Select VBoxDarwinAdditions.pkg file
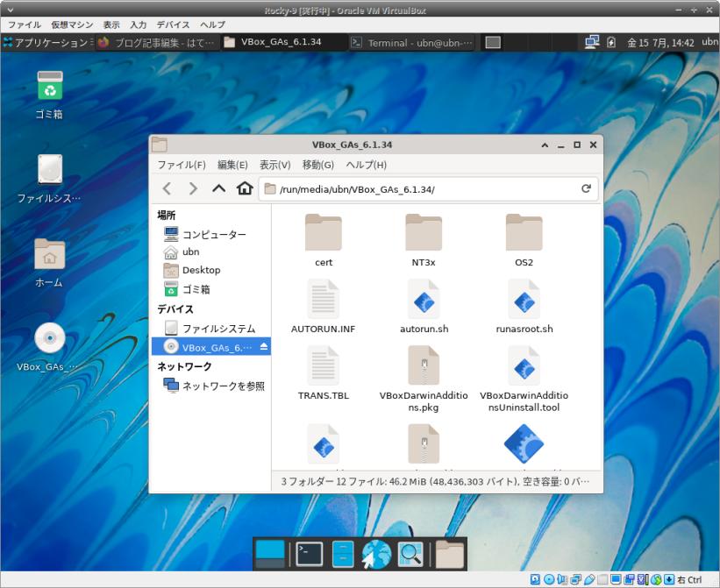Screen dimensions: 720x588 point(424,379)
